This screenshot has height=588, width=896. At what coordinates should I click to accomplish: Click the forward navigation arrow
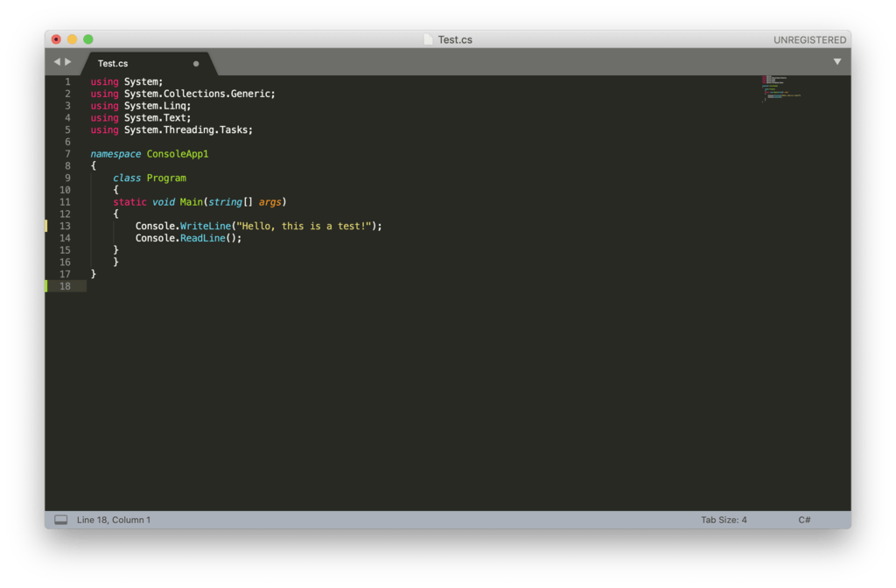tap(66, 61)
